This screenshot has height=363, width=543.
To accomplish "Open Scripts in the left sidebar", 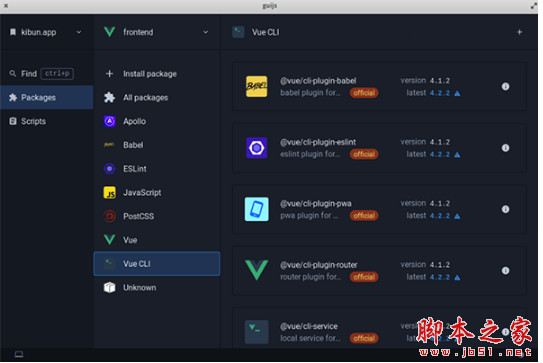I will pos(47,121).
